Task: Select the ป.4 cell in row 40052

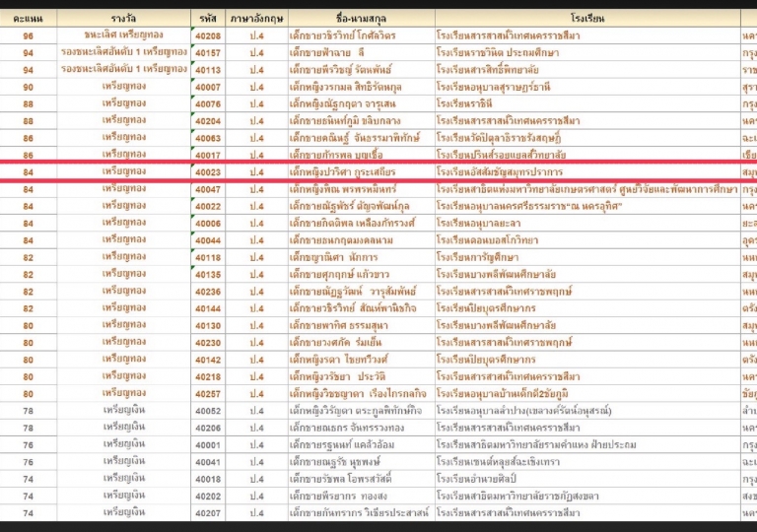Action: (x=257, y=411)
